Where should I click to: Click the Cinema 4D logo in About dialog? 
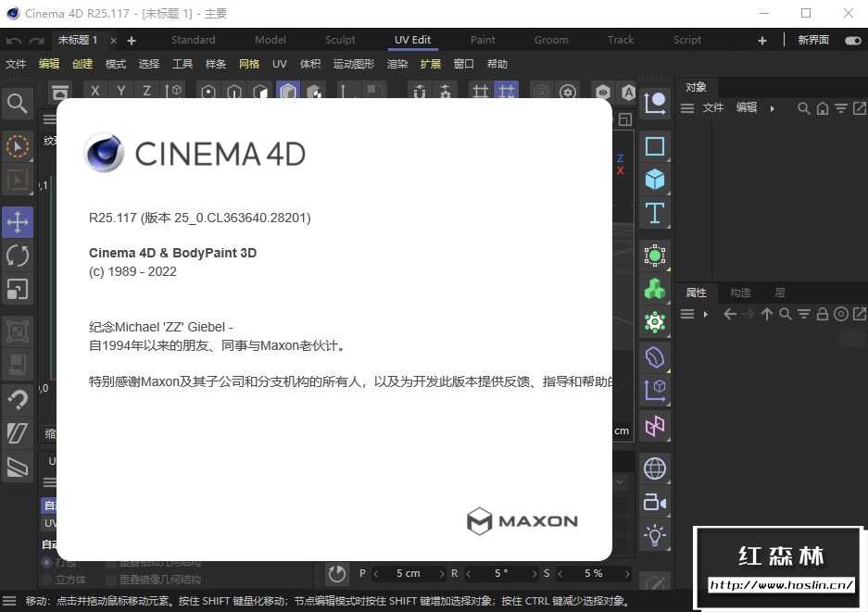pos(104,153)
